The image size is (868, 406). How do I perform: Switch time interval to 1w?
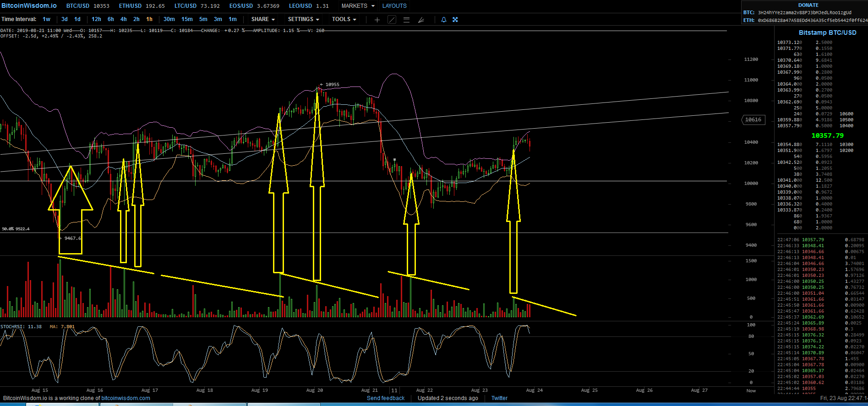tap(47, 19)
